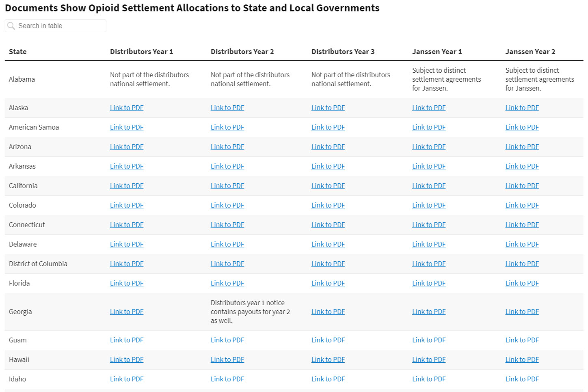This screenshot has width=588, height=392.
Task: Open Arkansas's Distributors Year 3 PDF link
Action: pos(328,166)
